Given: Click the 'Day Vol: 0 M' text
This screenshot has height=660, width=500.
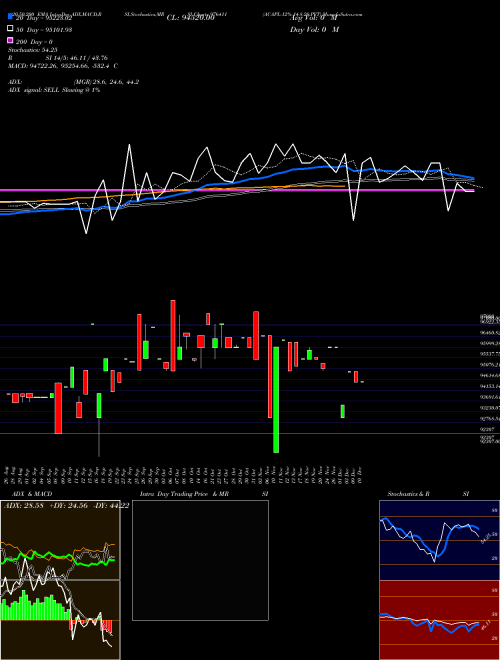Looking at the screenshot, I should tap(314, 29).
